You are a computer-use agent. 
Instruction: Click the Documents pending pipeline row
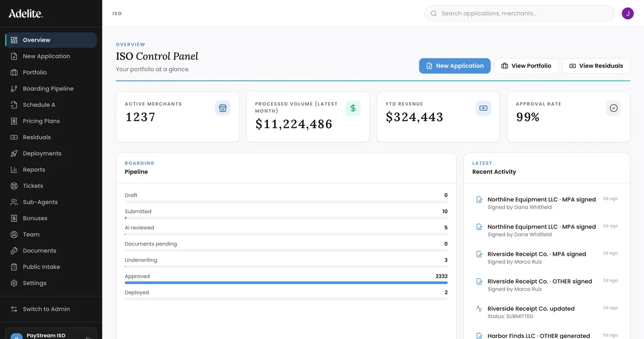[286, 246]
